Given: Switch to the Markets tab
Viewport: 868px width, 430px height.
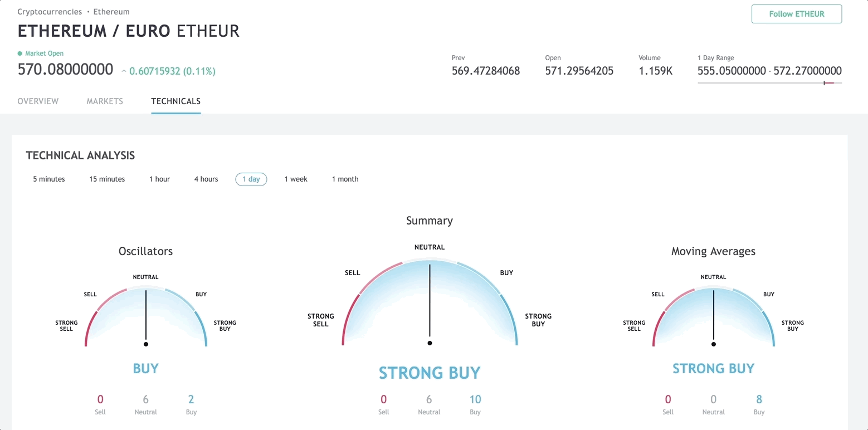Looking at the screenshot, I should [x=105, y=101].
